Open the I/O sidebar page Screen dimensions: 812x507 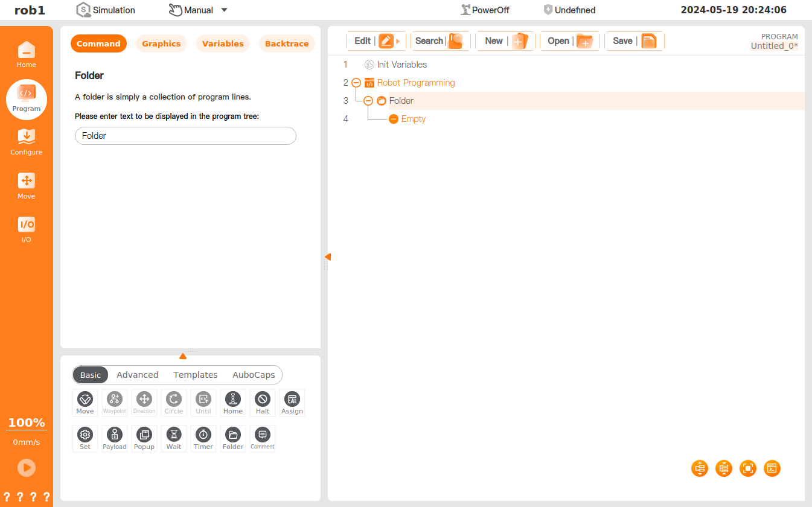coord(27,229)
